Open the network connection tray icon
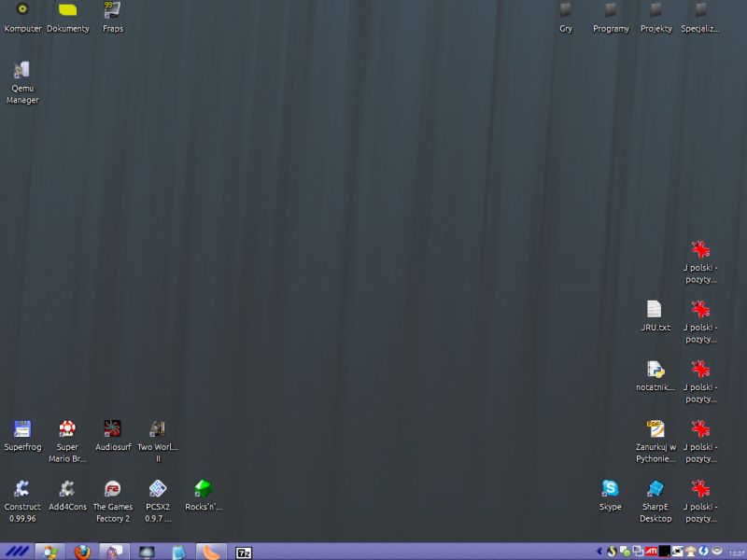 tap(639, 552)
